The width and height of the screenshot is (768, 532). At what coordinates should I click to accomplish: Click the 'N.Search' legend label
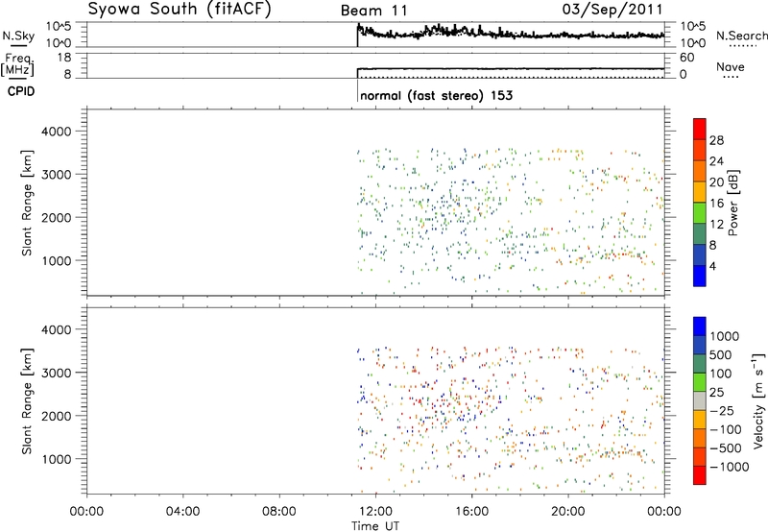click(x=742, y=36)
